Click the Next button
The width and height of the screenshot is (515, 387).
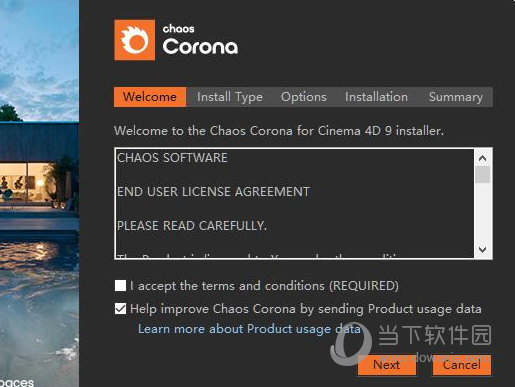387,365
